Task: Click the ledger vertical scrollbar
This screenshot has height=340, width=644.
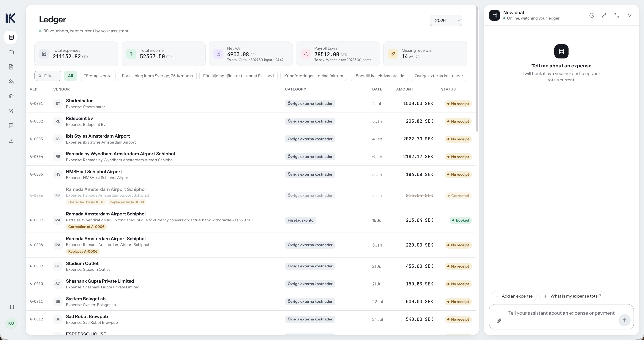Action: click(x=477, y=69)
